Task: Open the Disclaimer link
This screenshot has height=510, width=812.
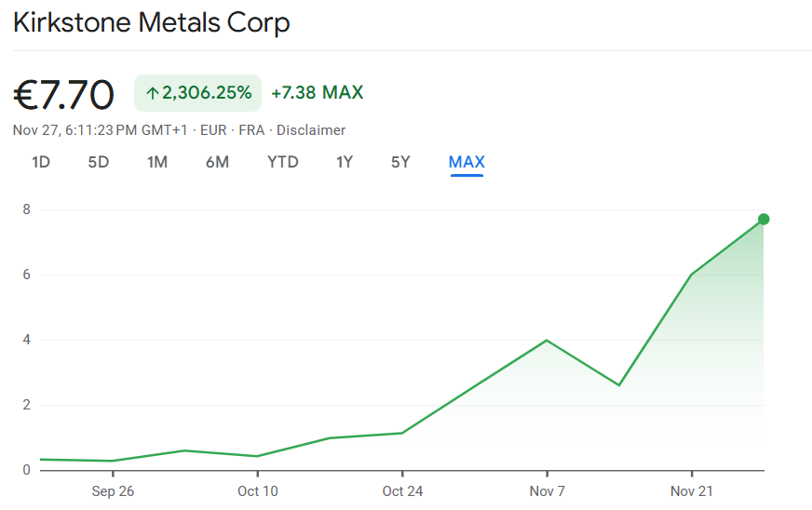Action: click(x=311, y=130)
